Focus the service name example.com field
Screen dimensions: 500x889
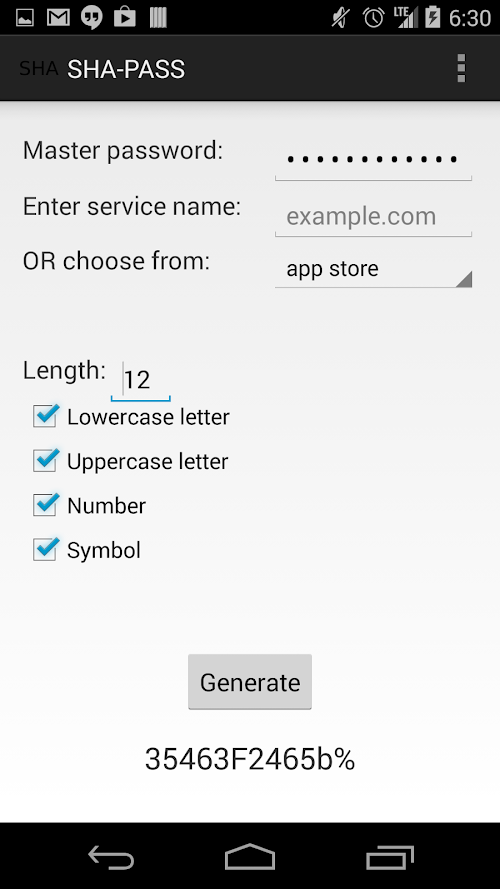coord(373,217)
